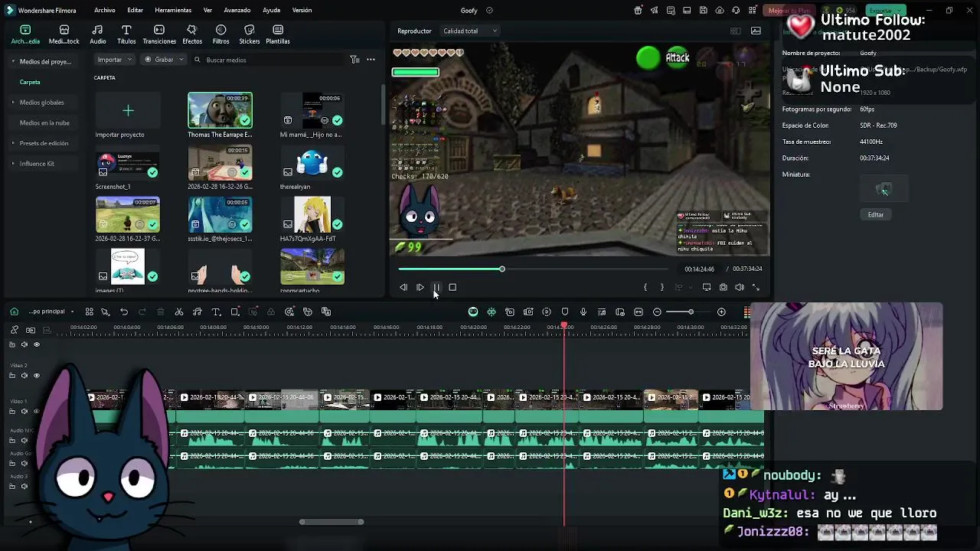Open the Filtros tab

220,34
